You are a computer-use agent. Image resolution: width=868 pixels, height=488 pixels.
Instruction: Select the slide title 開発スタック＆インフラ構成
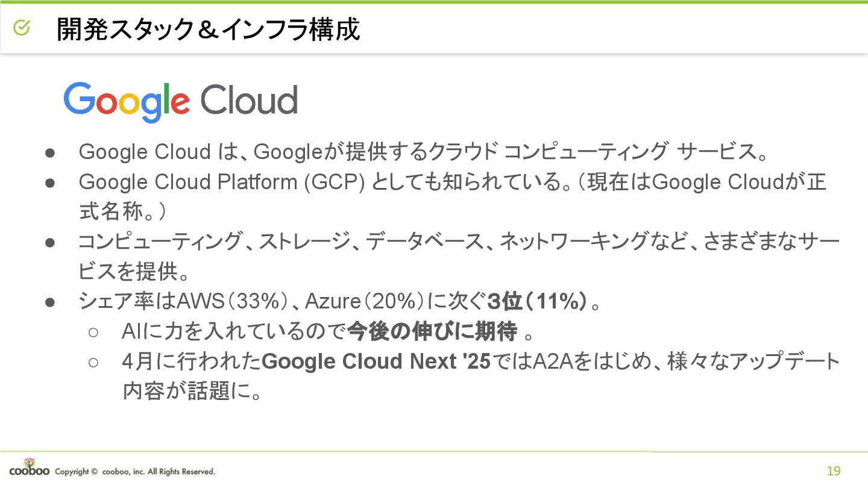coord(209,29)
